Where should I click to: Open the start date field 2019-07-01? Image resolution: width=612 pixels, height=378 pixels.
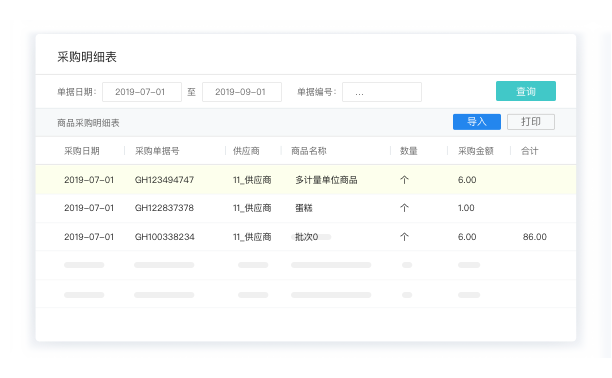coord(142,92)
